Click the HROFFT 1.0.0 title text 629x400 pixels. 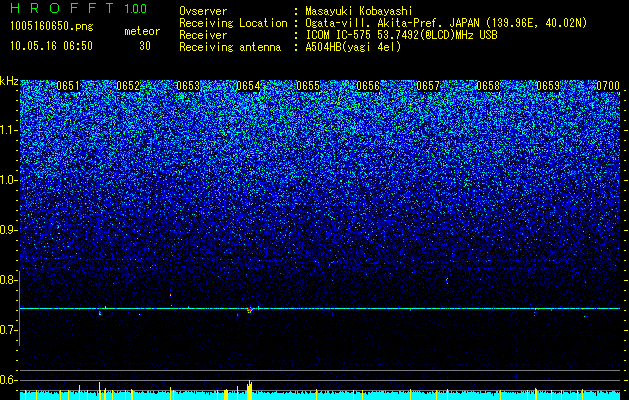click(x=79, y=8)
